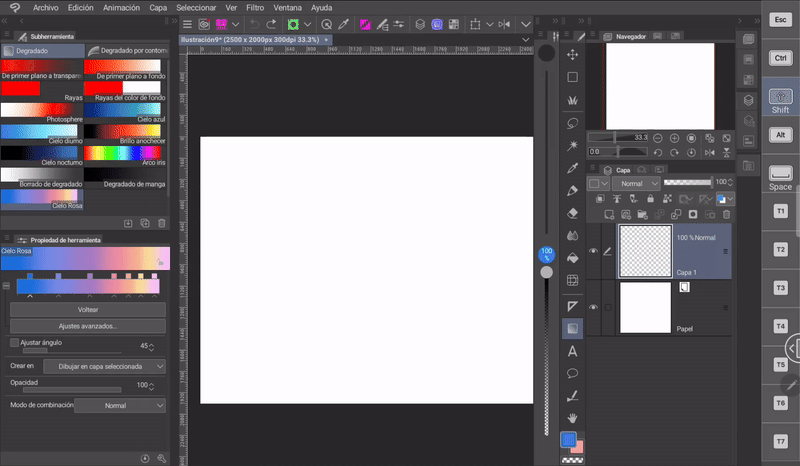Select the Text tool
Viewport: 800px width, 466px height.
click(573, 351)
